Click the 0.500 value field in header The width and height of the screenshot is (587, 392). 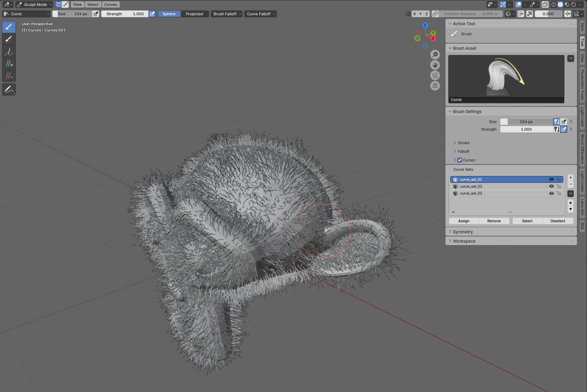548,14
